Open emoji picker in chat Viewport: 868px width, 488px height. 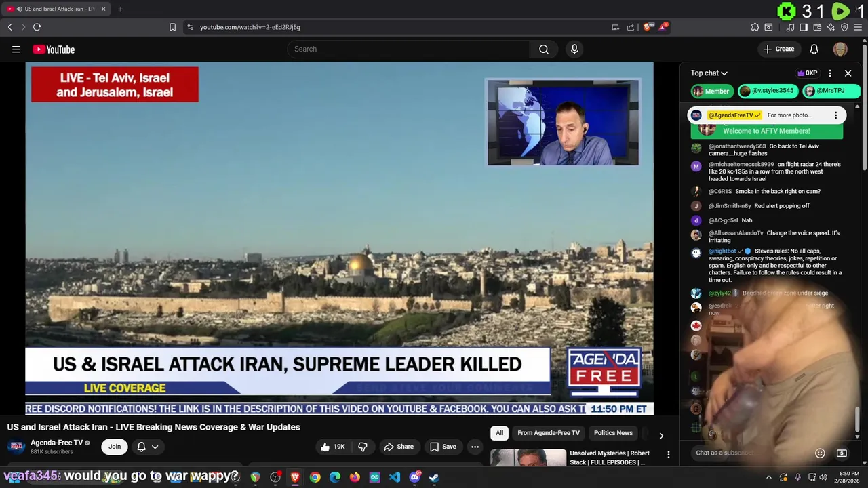tap(820, 453)
